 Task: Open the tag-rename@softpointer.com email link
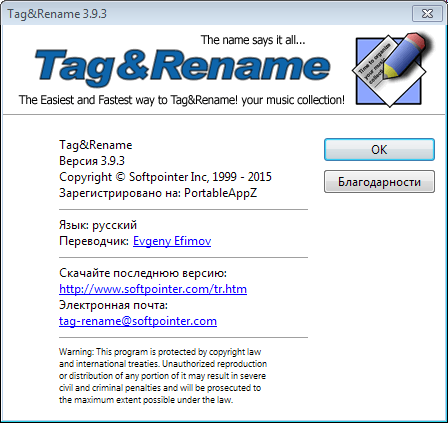(x=138, y=321)
